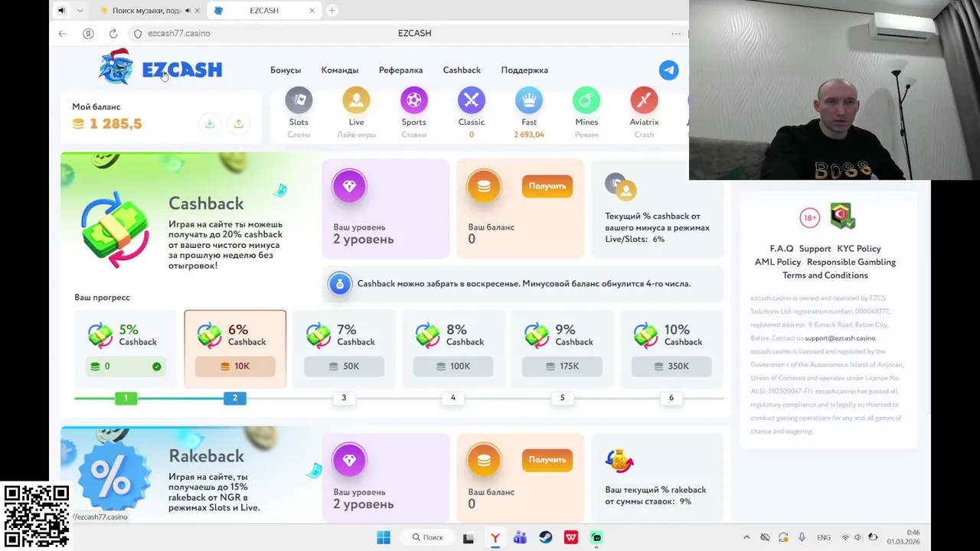Click the deposit download-arrow icon by balance

pos(209,124)
